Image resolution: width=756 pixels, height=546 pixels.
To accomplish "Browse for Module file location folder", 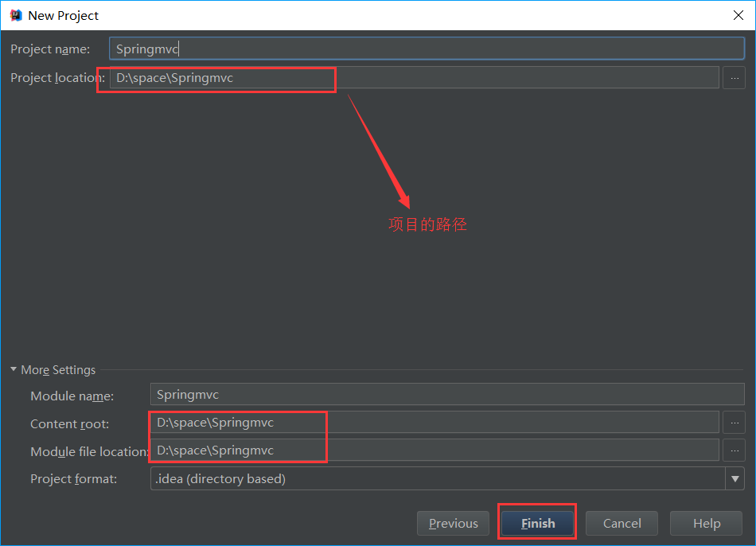I will pos(734,450).
